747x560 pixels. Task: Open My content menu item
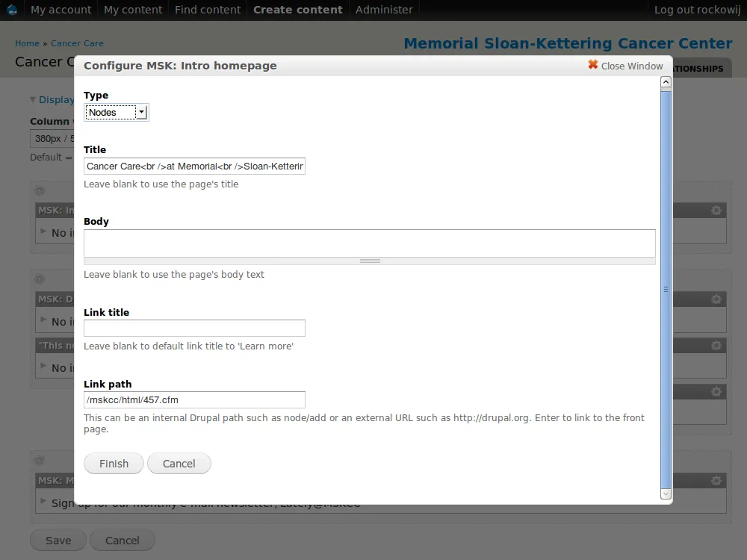(x=133, y=10)
